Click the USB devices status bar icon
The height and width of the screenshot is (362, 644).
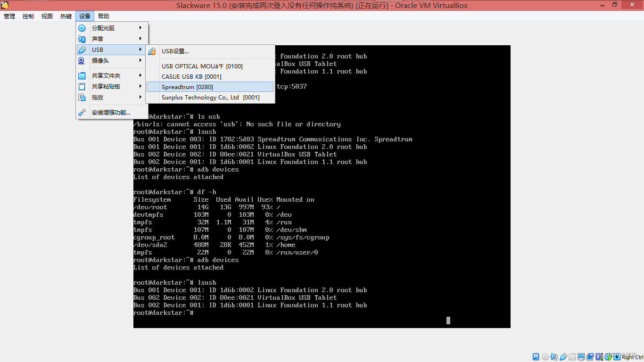click(563, 356)
